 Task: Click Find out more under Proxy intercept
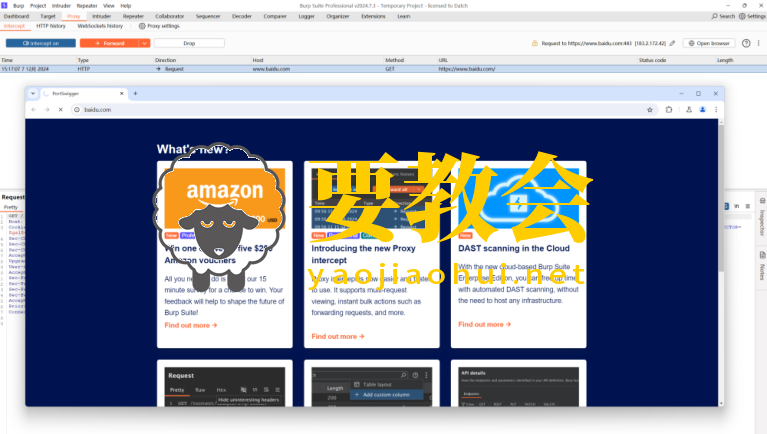(338, 337)
